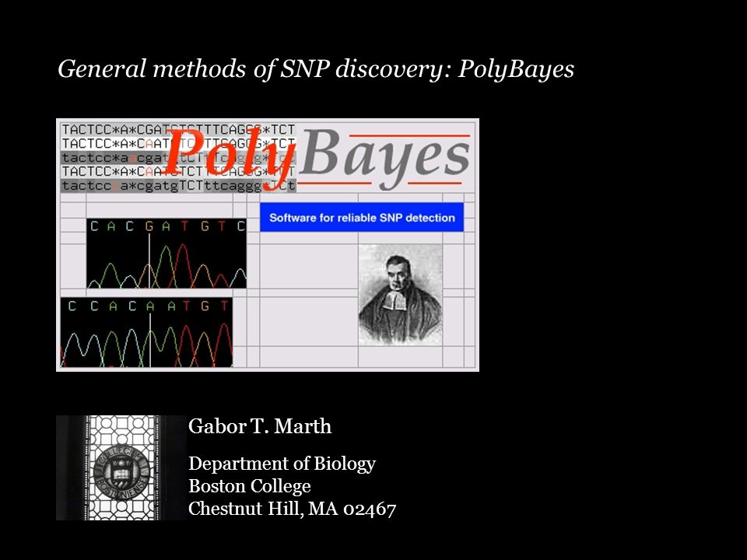Click the Boston College seal image
Viewport: 747px width, 560px height.
click(121, 467)
